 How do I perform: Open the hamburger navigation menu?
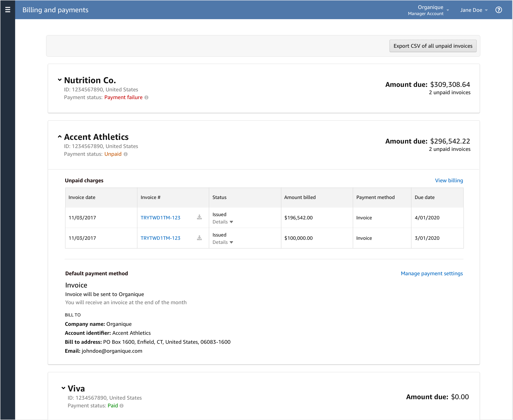(8, 10)
